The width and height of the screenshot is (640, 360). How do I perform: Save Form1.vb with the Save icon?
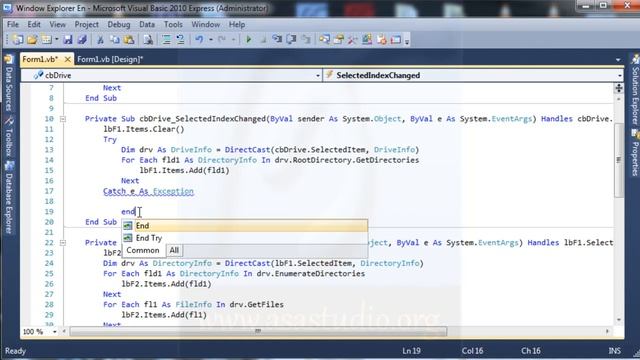tap(68, 40)
